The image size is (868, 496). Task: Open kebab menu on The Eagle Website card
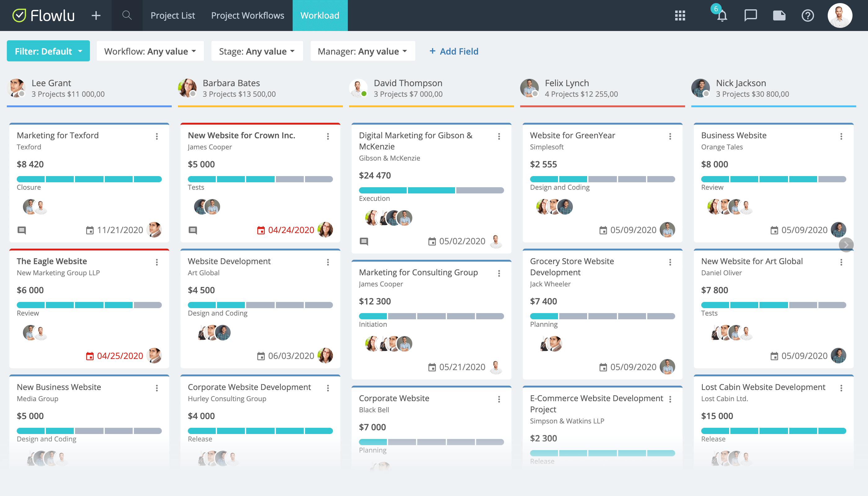click(x=157, y=262)
